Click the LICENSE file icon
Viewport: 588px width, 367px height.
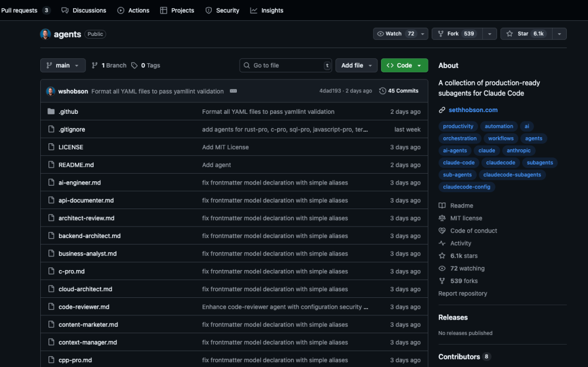(51, 147)
